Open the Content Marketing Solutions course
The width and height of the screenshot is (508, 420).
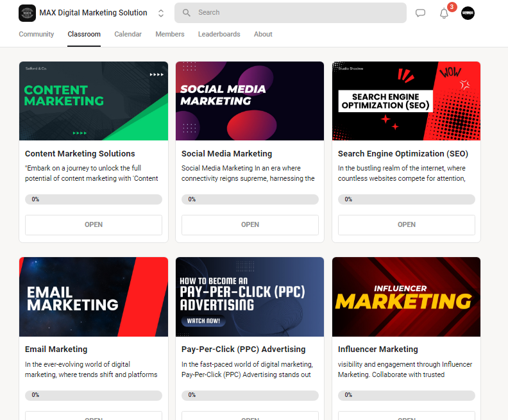point(94,224)
